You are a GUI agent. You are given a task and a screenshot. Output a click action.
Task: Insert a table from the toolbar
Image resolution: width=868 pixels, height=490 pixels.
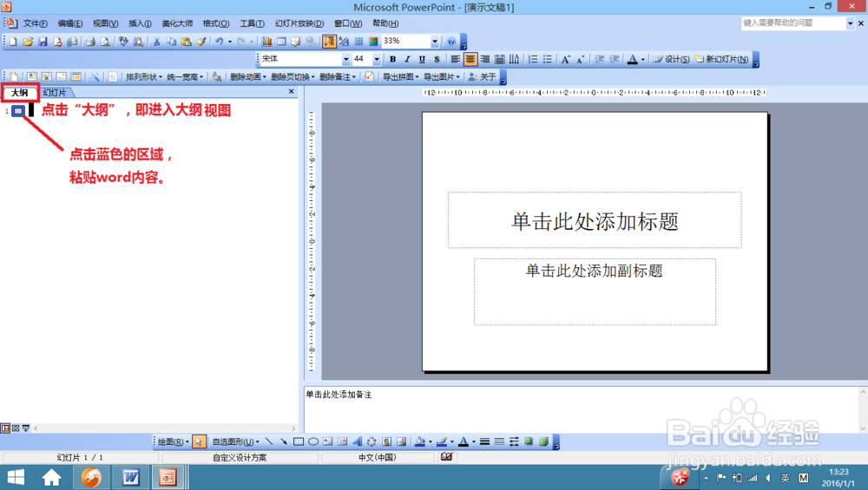281,42
